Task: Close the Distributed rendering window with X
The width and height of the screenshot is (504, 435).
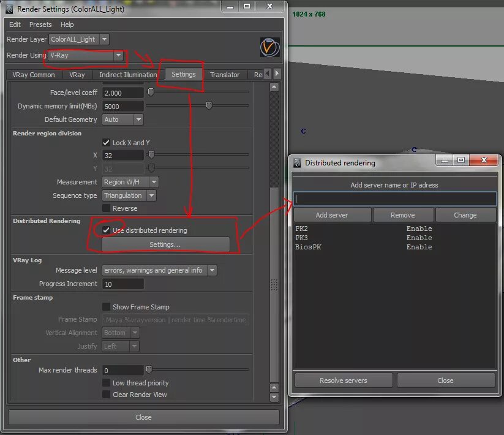Action: click(484, 160)
